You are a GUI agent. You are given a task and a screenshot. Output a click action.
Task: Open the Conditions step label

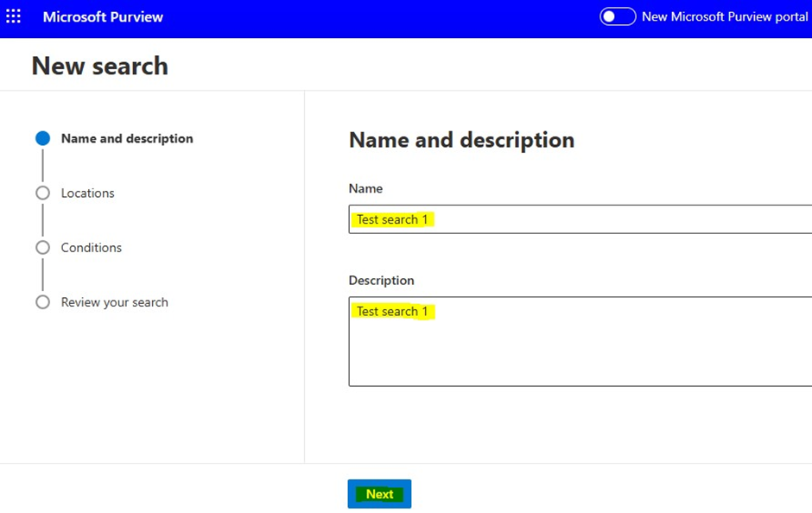tap(91, 248)
